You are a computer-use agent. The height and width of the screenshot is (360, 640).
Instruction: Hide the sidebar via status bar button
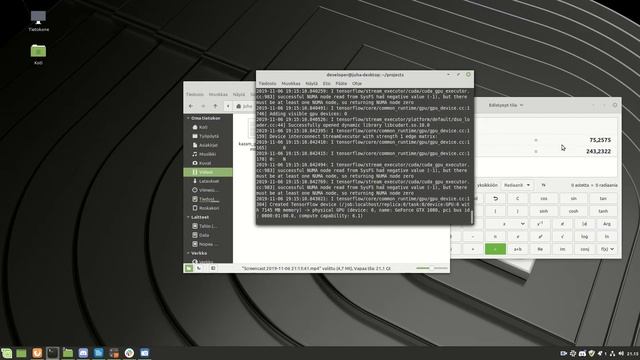click(213, 268)
